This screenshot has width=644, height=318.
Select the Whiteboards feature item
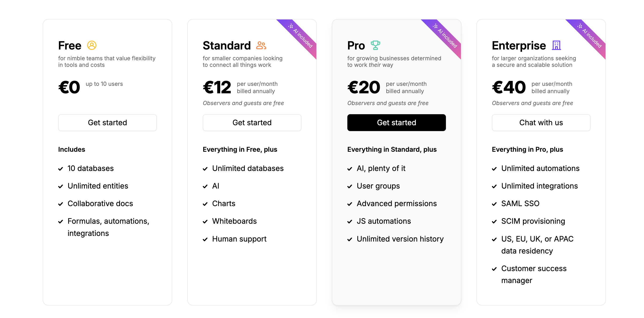[234, 221]
